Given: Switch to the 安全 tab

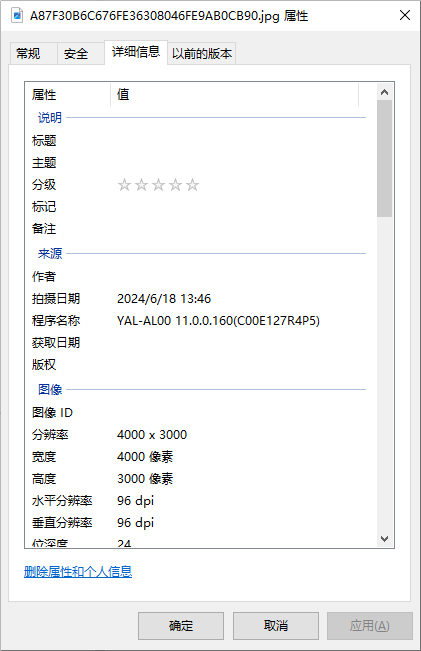Looking at the screenshot, I should (80, 54).
